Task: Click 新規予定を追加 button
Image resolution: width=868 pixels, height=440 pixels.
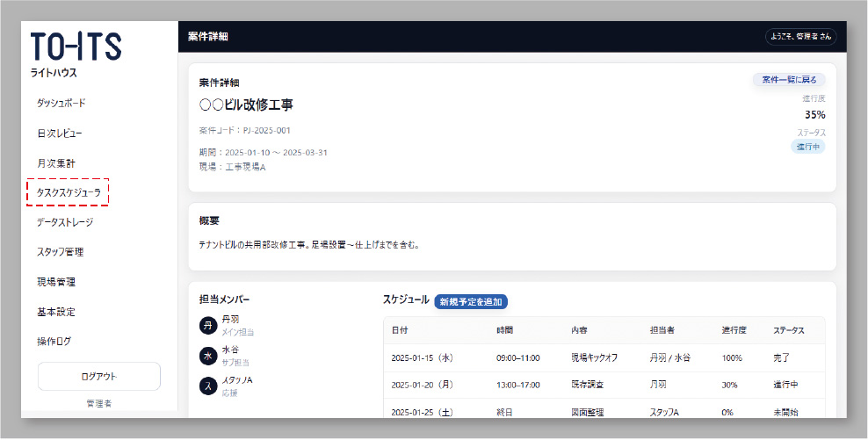Action: coord(471,301)
